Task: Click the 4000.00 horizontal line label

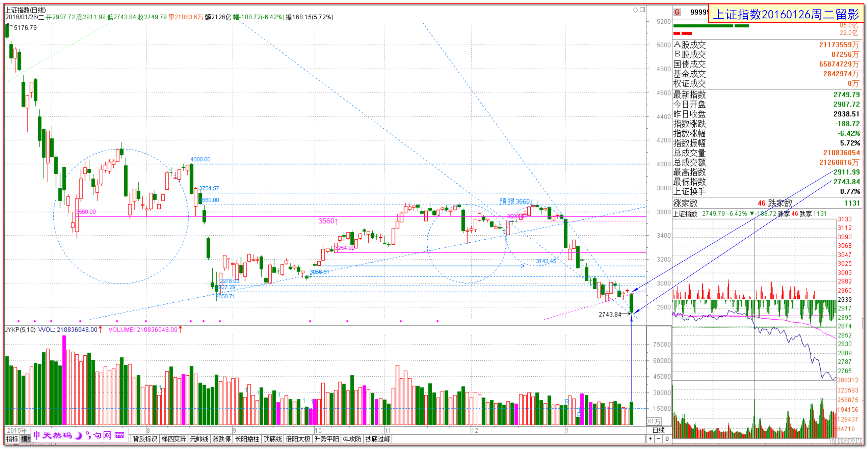Action: 200,159
